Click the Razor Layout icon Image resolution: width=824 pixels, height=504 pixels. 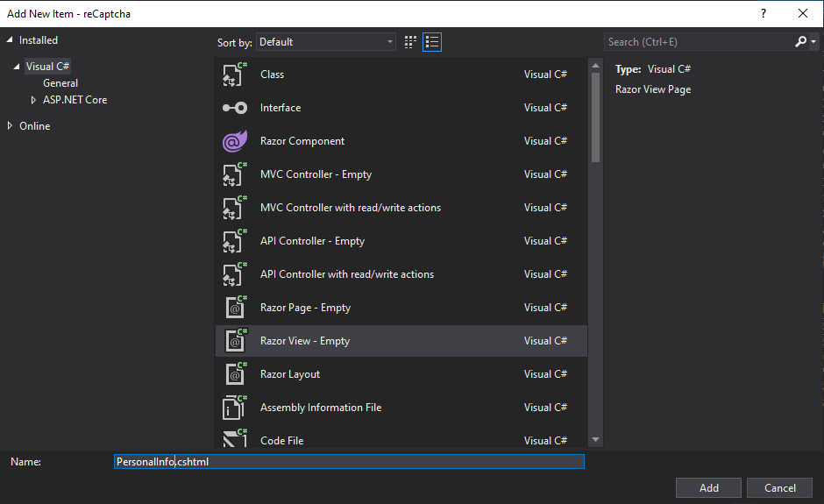coord(236,374)
